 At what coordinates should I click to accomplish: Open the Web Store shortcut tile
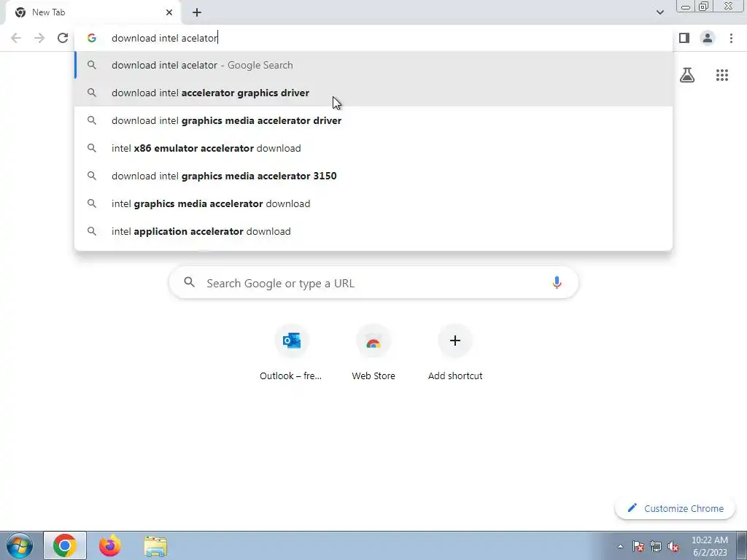(373, 352)
